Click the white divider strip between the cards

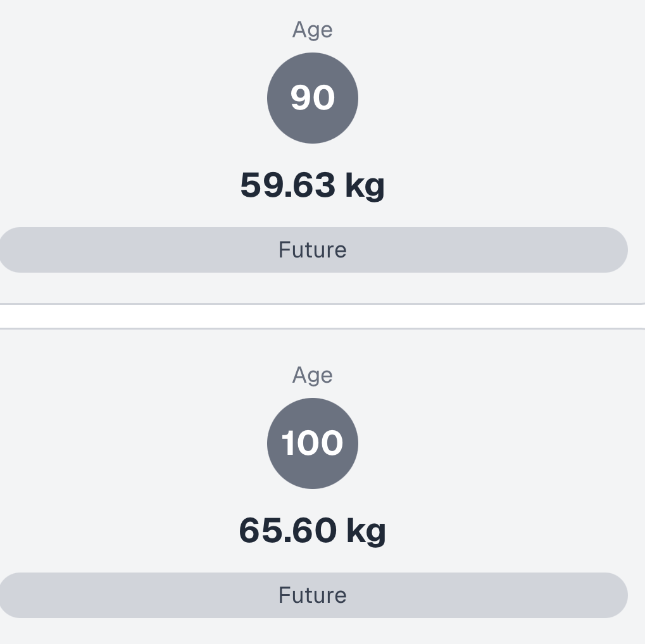[322, 316]
